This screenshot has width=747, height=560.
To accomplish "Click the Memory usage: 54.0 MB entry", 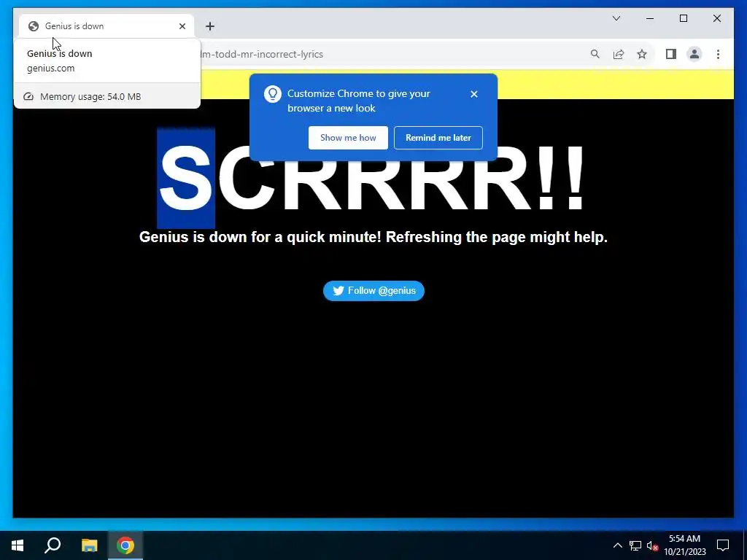I will pos(107,96).
